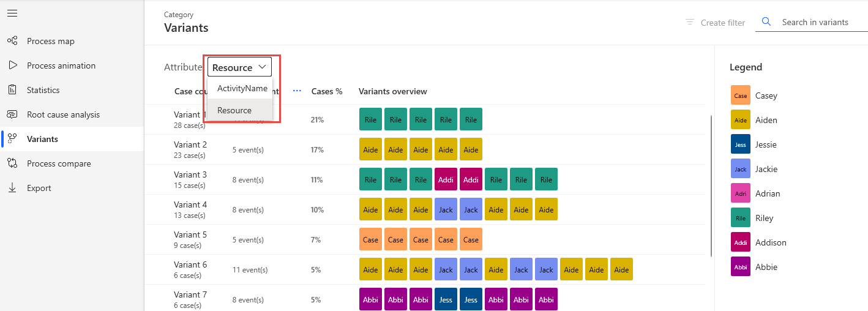Click the Export download icon
This screenshot has height=311, width=868.
point(12,188)
